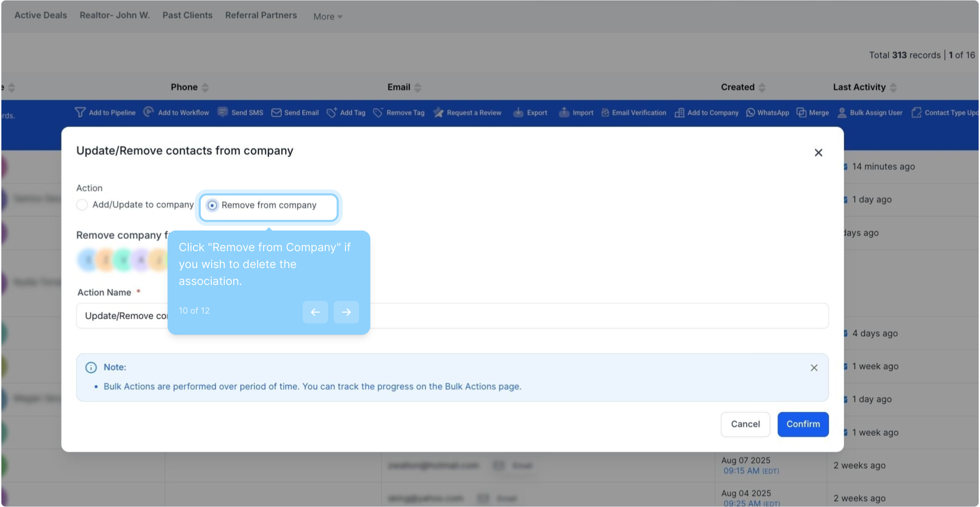980x507 pixels.
Task: Click the Merge contacts icon
Action: click(801, 113)
